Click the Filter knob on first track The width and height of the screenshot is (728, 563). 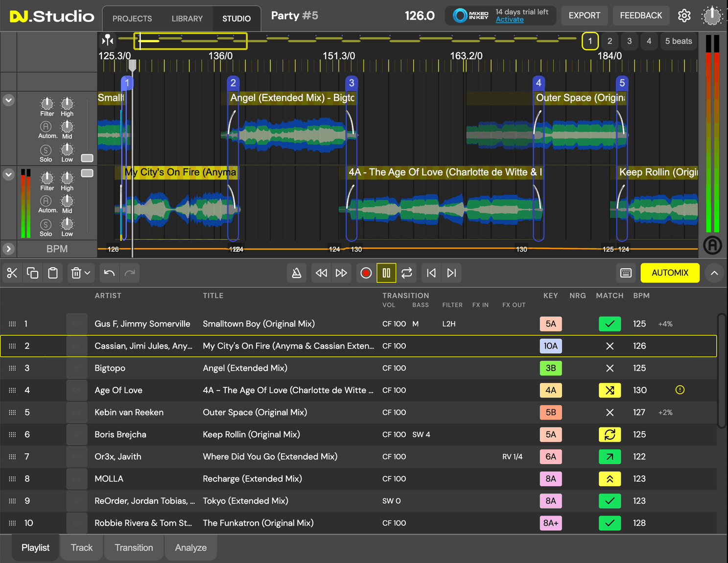pos(47,103)
